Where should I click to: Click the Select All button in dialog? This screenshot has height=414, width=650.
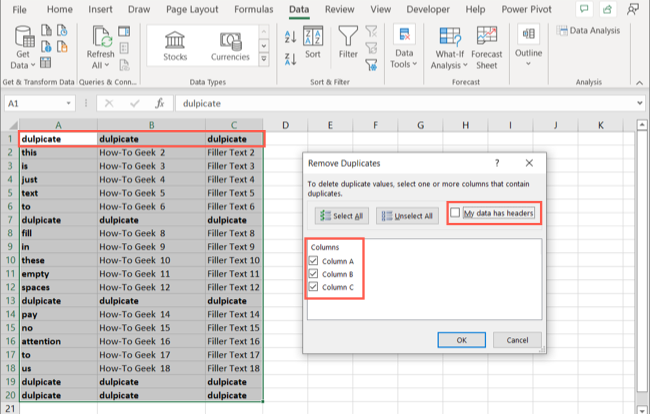(x=340, y=215)
